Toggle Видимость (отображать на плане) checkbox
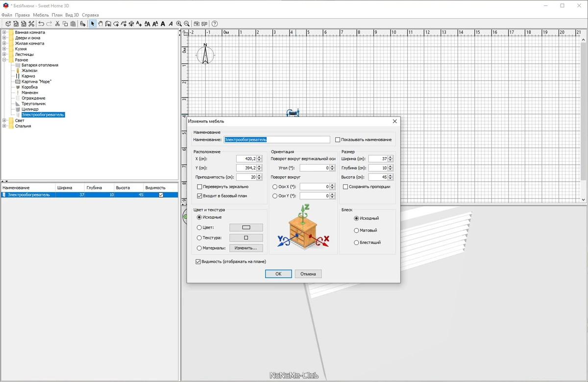 198,262
